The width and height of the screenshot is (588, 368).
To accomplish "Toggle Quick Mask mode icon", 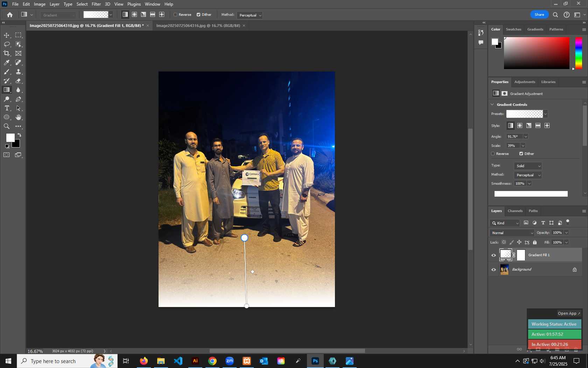I will [7, 155].
